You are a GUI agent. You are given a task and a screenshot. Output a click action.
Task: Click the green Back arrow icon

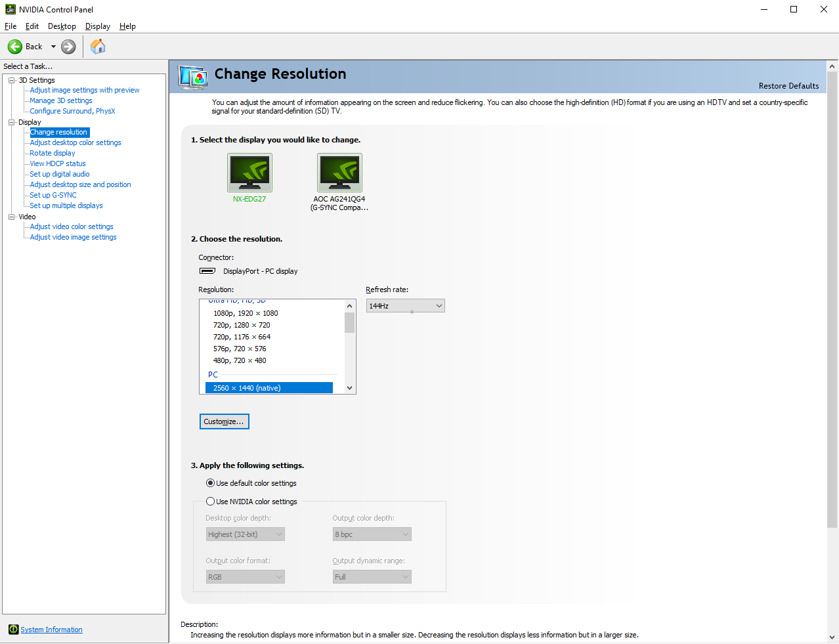14,47
